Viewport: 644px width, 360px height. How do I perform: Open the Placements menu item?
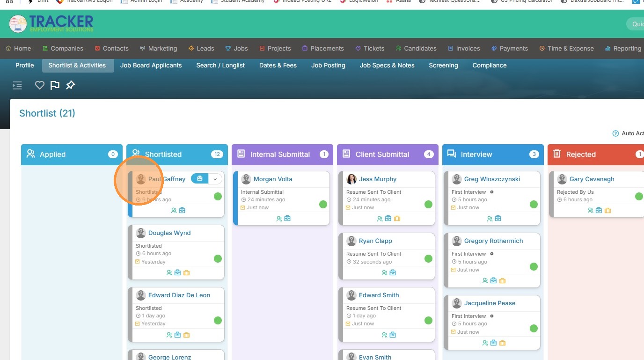pyautogui.click(x=323, y=48)
